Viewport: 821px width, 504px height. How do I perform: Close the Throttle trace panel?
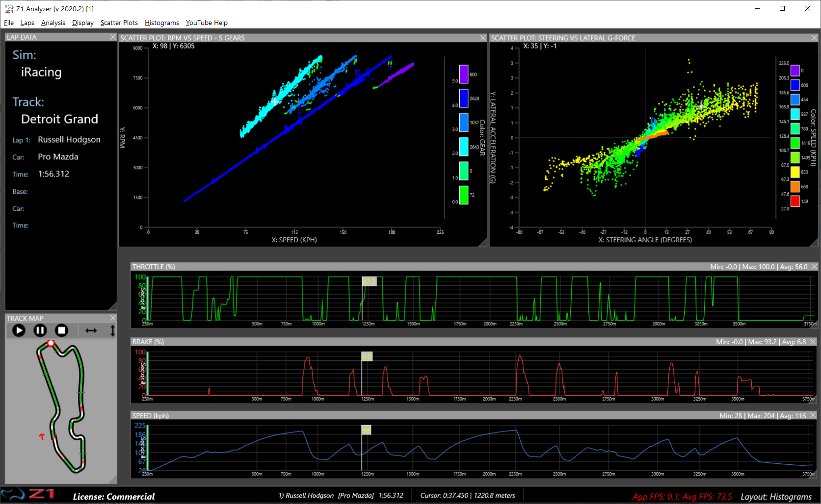click(815, 267)
